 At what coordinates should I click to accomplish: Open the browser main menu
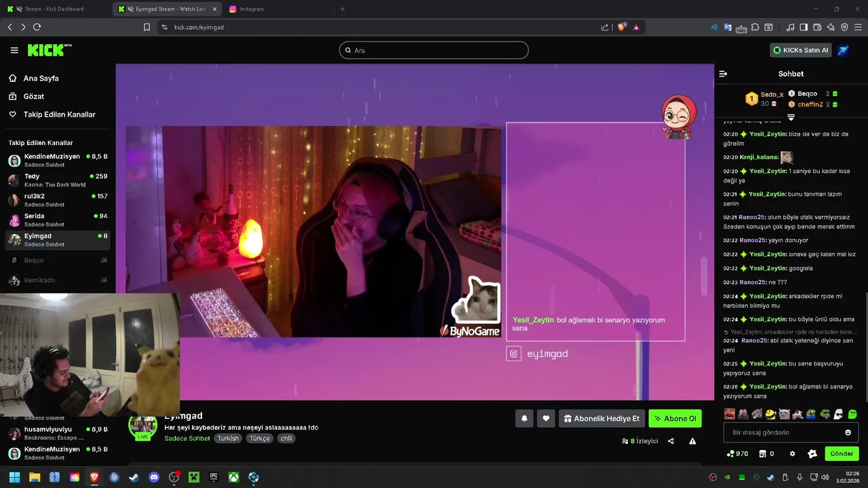[x=858, y=27]
